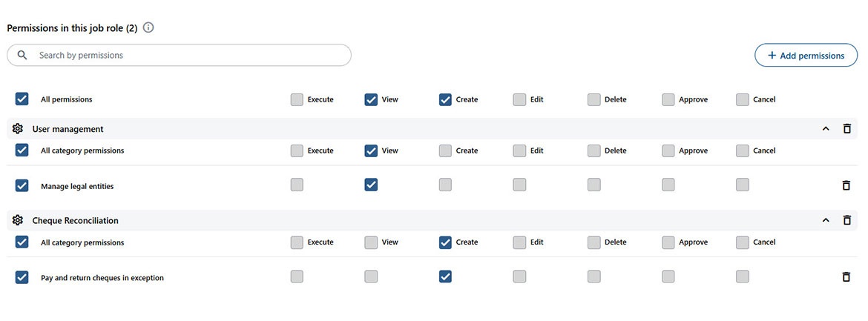The height and width of the screenshot is (321, 868).
Task: Click the search magnifier icon
Action: pyautogui.click(x=22, y=56)
